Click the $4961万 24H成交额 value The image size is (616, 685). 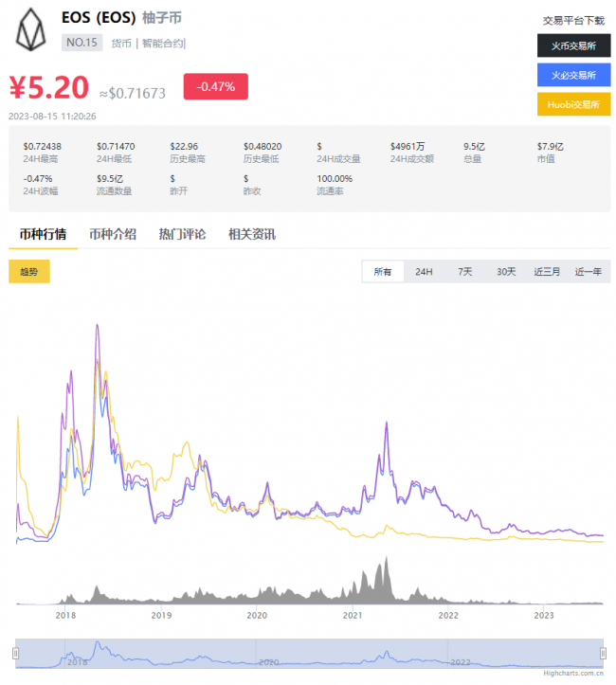408,146
